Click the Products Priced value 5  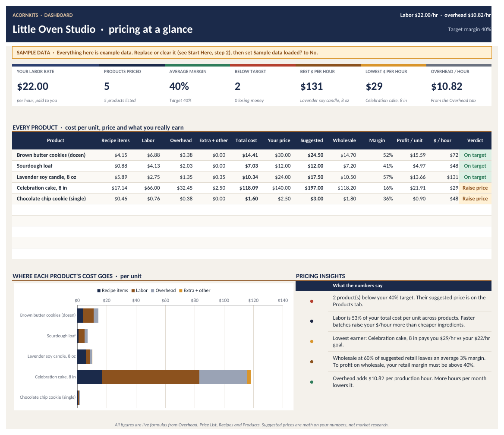click(107, 86)
